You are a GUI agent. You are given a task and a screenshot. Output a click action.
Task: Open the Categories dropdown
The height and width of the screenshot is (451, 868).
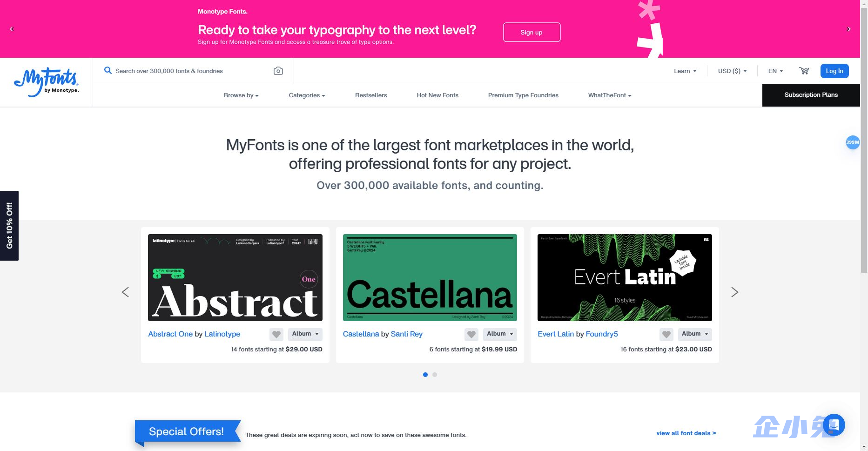pyautogui.click(x=307, y=95)
